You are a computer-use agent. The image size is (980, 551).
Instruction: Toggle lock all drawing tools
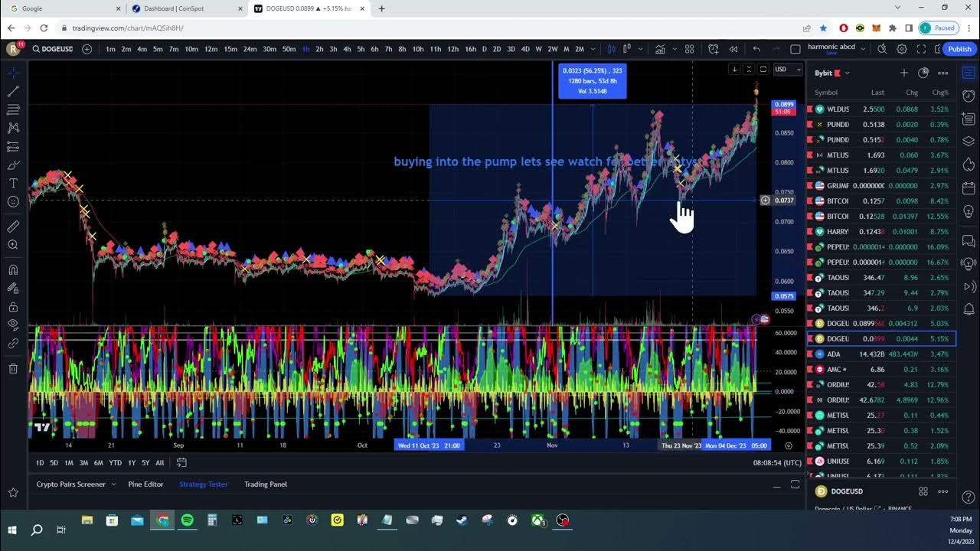point(13,307)
